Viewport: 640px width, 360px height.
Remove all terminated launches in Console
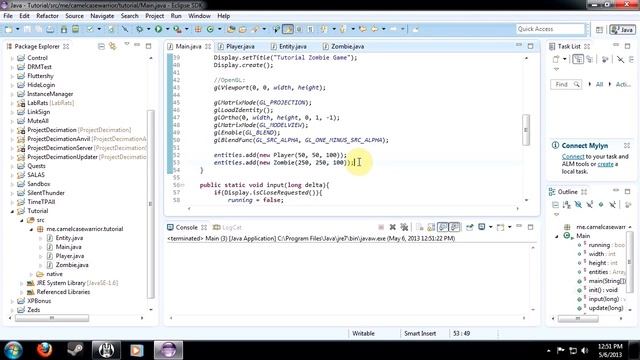[x=404, y=227]
